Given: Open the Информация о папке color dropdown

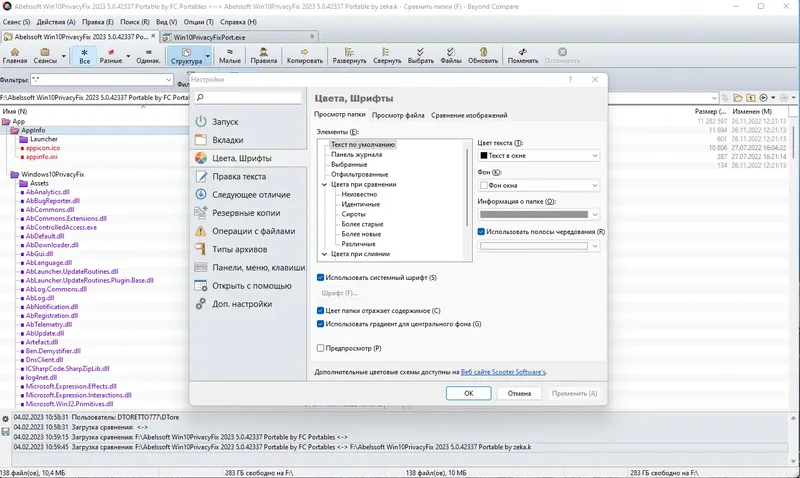Looking at the screenshot, I should click(538, 214).
